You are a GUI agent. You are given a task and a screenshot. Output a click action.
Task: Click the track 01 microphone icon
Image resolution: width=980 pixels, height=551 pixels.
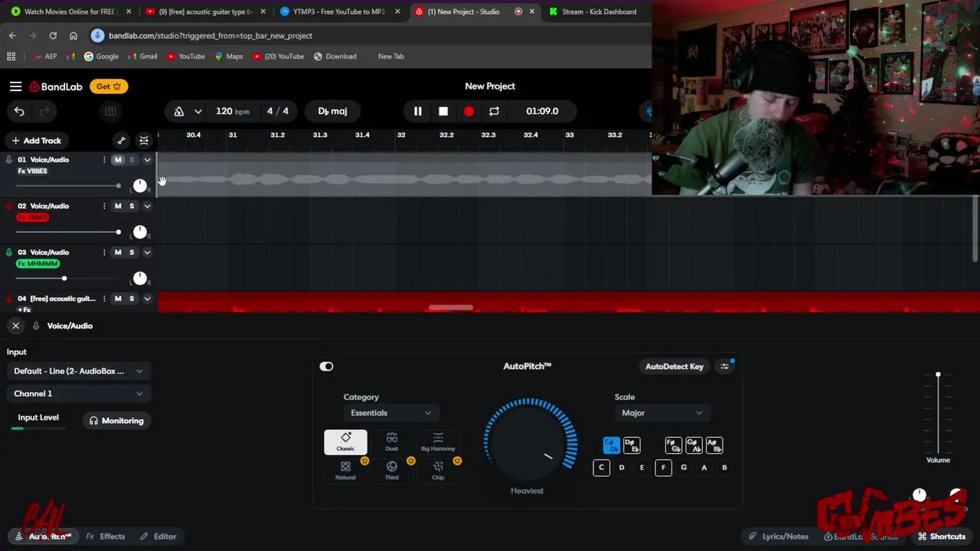(9, 160)
